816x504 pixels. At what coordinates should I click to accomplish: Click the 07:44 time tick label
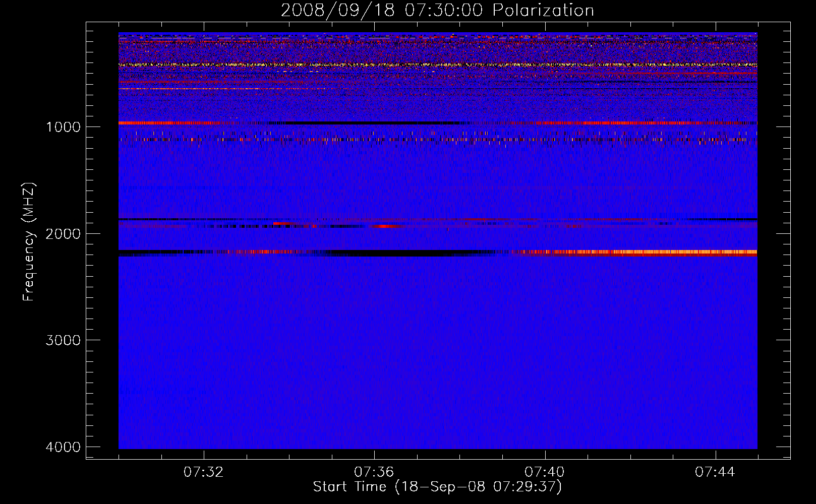point(715,472)
